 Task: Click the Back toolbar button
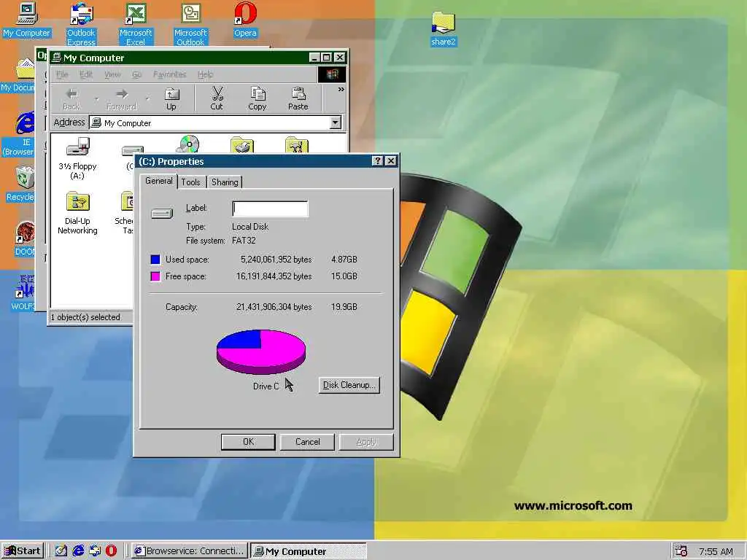[71, 99]
